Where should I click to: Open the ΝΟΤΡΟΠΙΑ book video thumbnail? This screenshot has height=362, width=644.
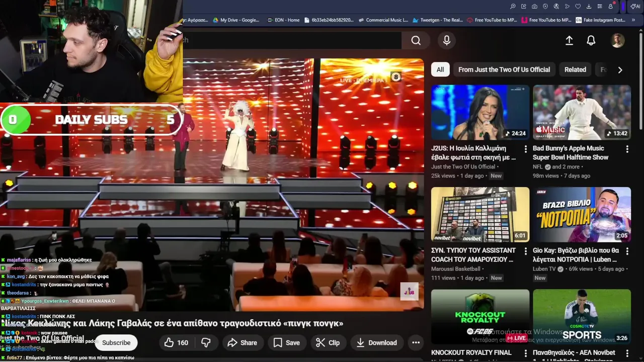(x=582, y=214)
